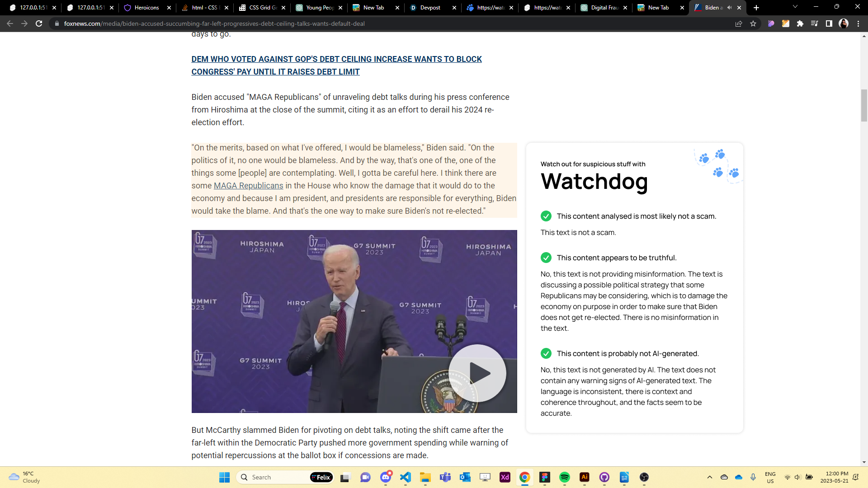Image resolution: width=868 pixels, height=488 pixels.
Task: Open the MAGA Republicans link
Action: click(248, 186)
